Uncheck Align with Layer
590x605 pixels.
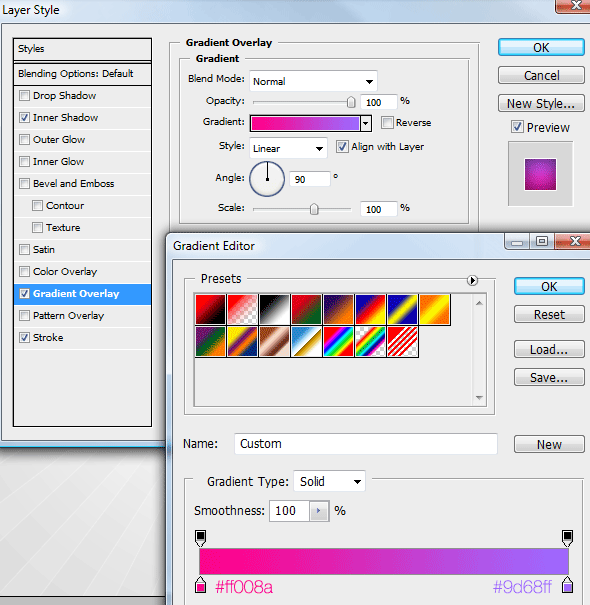coord(342,147)
